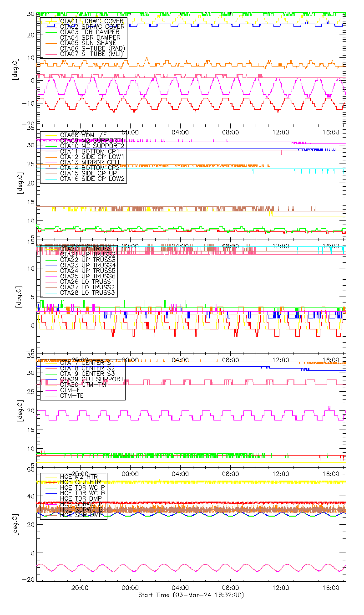Click the line sample beside OTA11 BOTTOM CP1

(49, 151)
